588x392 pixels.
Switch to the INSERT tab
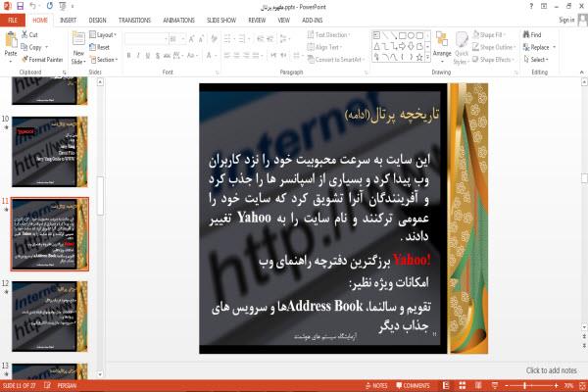pyautogui.click(x=68, y=21)
